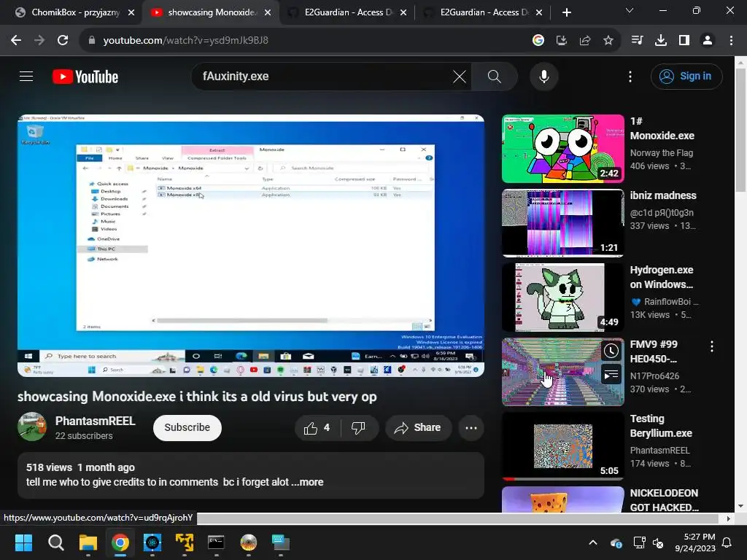Open Chrome downloads
The image size is (747, 560).
(x=661, y=41)
